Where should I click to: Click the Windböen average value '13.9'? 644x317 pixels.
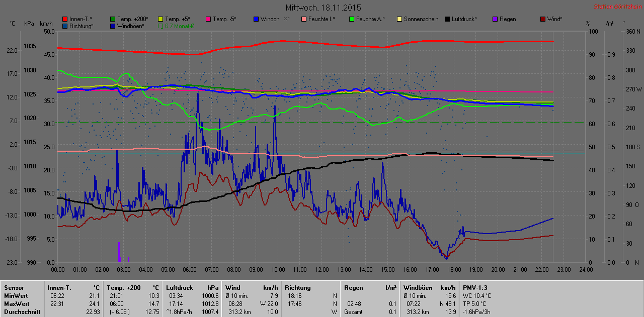pos(450,312)
